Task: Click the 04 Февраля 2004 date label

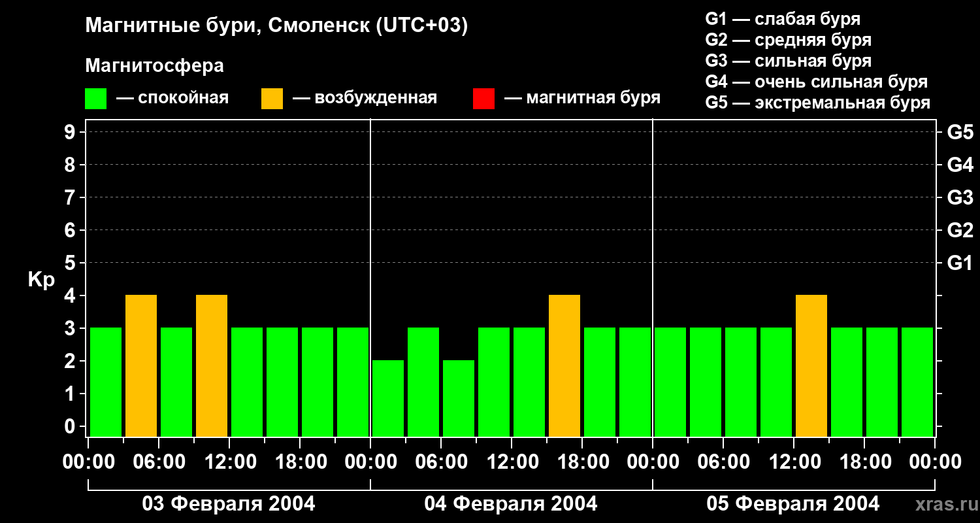Action: (x=511, y=504)
